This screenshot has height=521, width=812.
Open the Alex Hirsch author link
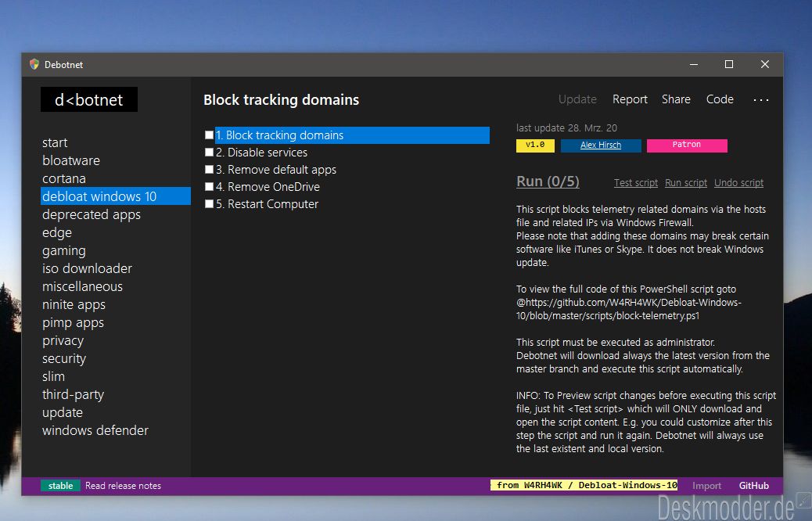tap(601, 146)
